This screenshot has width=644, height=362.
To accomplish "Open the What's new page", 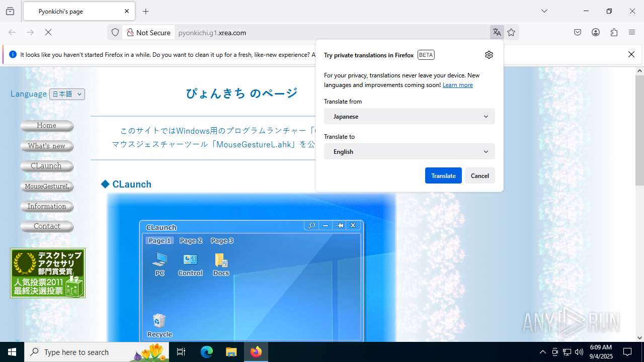I will click(x=47, y=146).
